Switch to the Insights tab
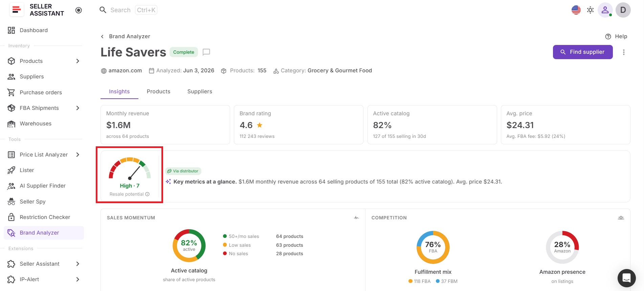This screenshot has width=644, height=291. (x=119, y=92)
